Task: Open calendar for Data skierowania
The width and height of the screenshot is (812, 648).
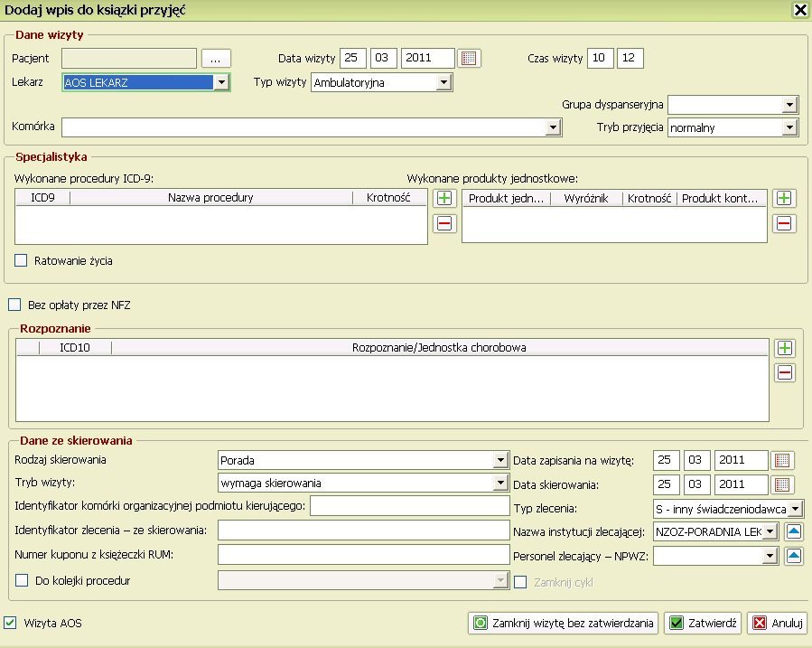Action: (x=782, y=484)
